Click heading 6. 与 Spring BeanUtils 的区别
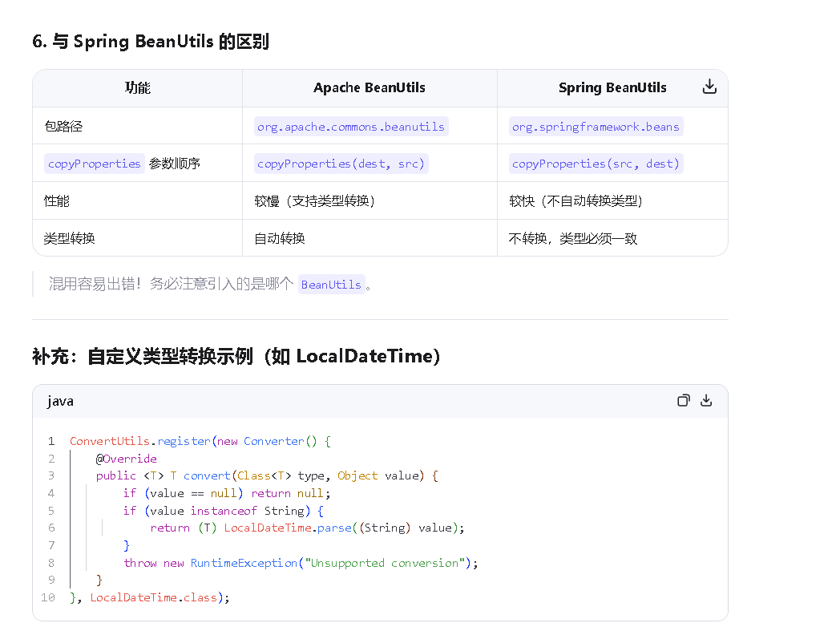The image size is (840, 623). (x=151, y=42)
